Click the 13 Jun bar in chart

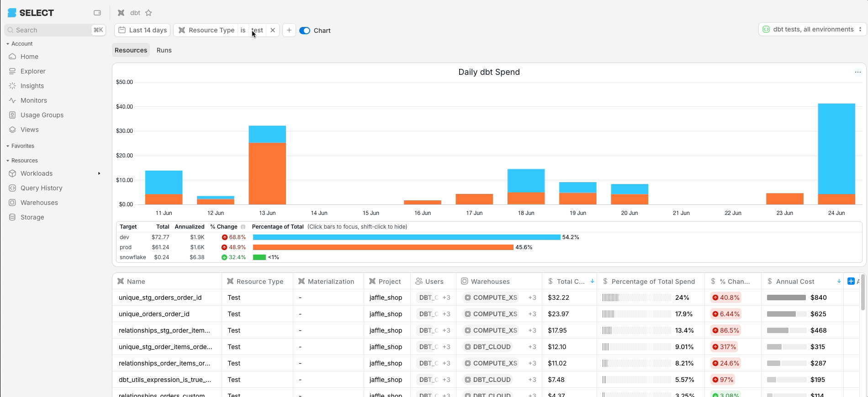267,165
